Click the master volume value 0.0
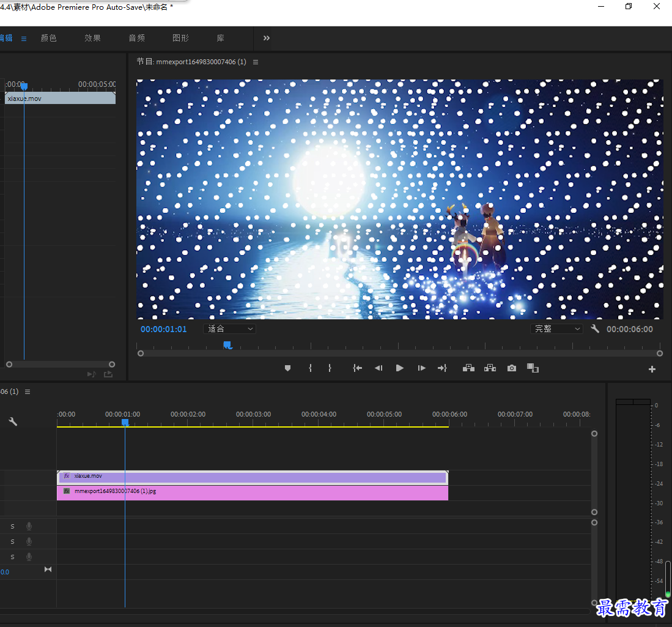 click(x=5, y=572)
